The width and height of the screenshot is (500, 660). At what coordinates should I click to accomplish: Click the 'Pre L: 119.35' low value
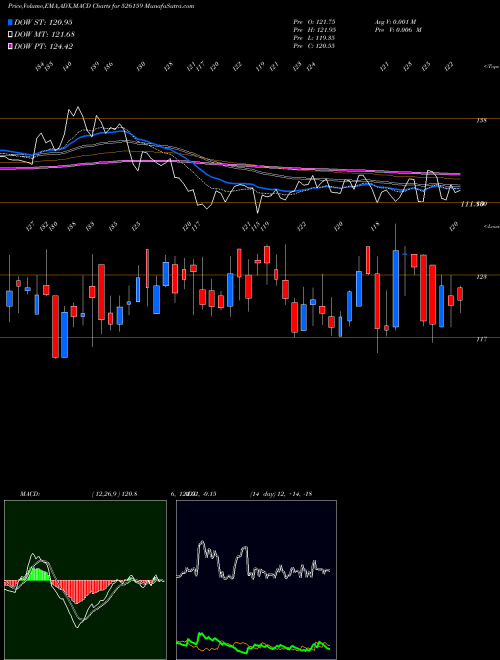pyautogui.click(x=314, y=38)
